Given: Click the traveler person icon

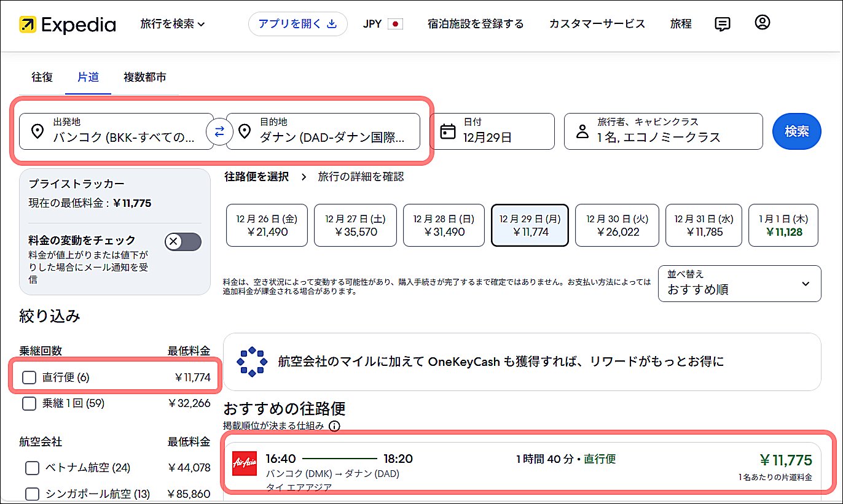Looking at the screenshot, I should pos(582,131).
